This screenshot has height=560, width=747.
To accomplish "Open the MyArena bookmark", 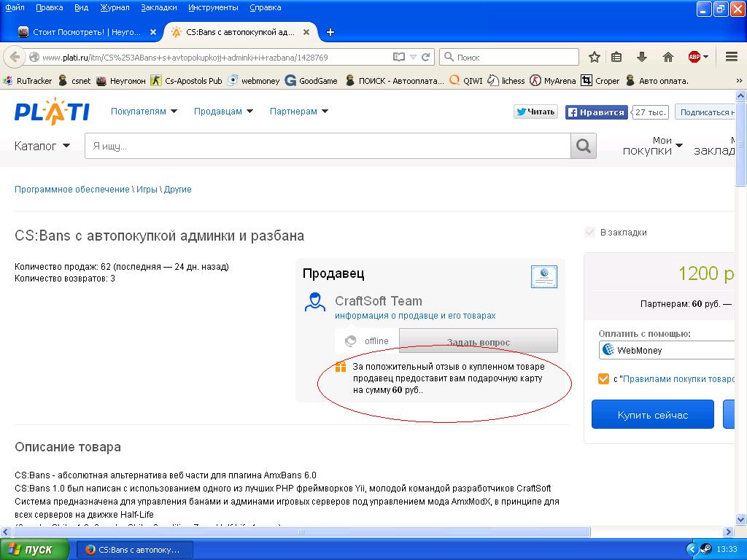I will tap(553, 81).
